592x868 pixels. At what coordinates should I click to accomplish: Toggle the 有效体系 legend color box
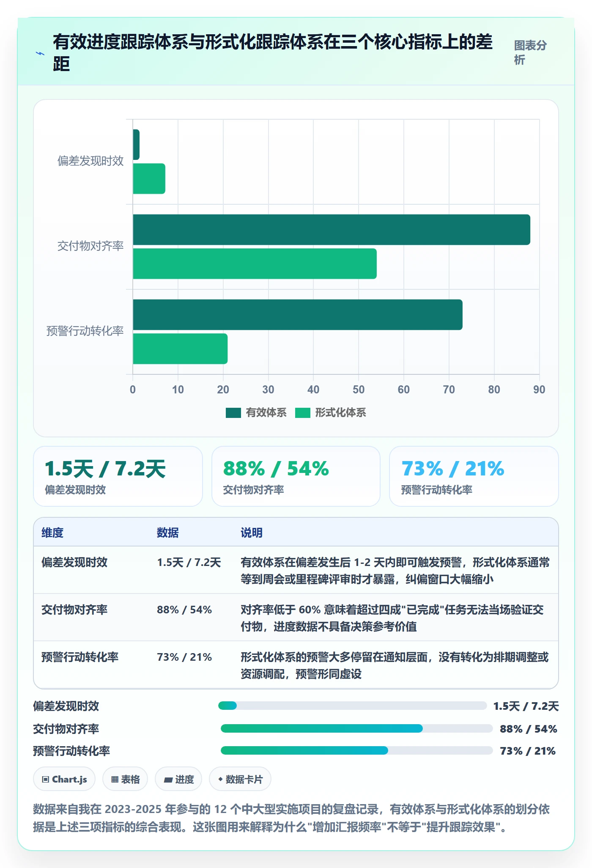click(x=233, y=412)
